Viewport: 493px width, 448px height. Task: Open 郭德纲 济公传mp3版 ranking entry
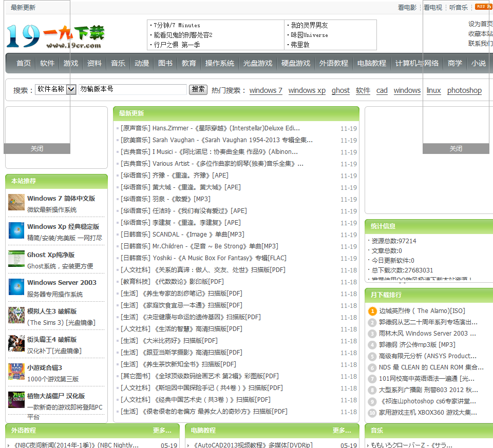(417, 345)
